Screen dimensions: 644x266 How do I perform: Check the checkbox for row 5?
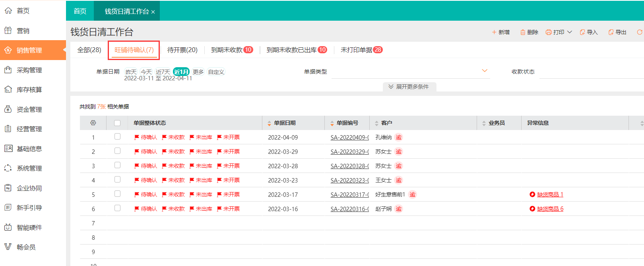pos(117,194)
